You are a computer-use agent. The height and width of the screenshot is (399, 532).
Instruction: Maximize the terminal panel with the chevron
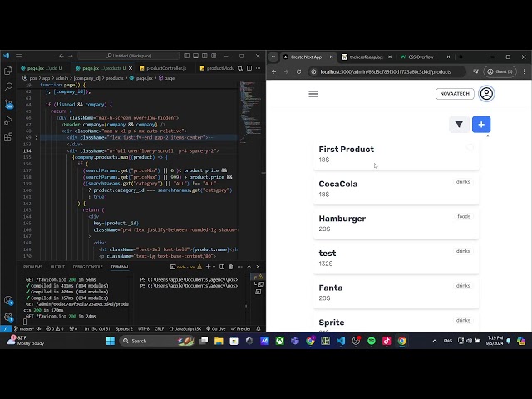[249, 267]
